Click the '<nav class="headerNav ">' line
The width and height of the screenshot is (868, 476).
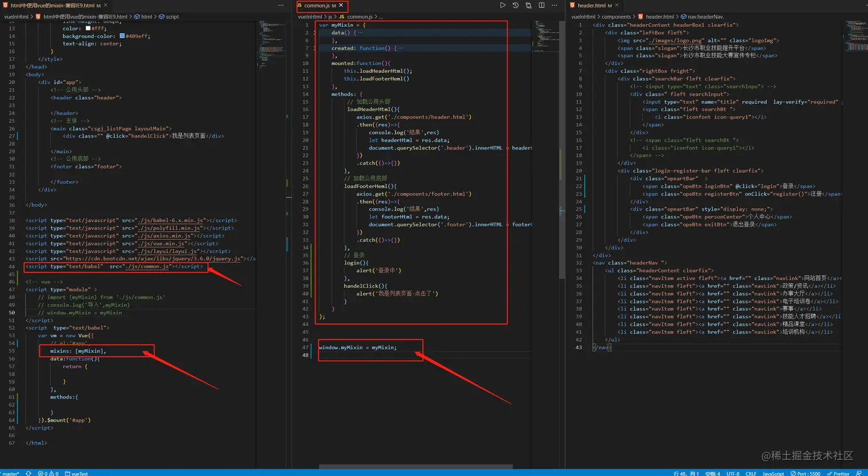tap(630, 263)
